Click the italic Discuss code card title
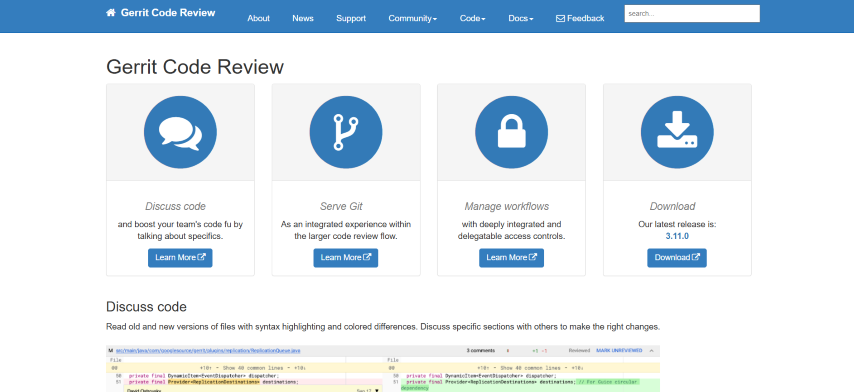This screenshot has width=854, height=392. coord(175,206)
